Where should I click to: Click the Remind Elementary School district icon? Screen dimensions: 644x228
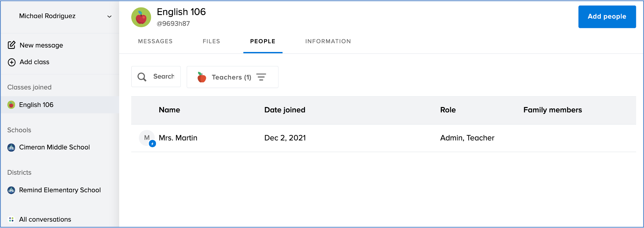11,190
